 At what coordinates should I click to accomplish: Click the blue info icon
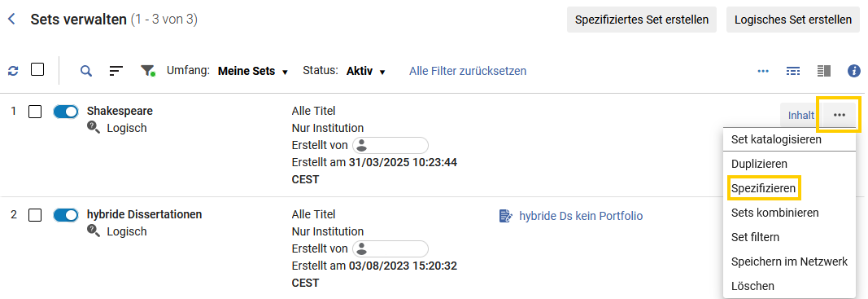(854, 71)
